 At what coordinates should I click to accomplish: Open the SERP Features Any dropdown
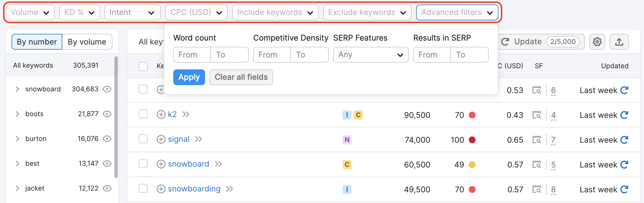point(371,55)
